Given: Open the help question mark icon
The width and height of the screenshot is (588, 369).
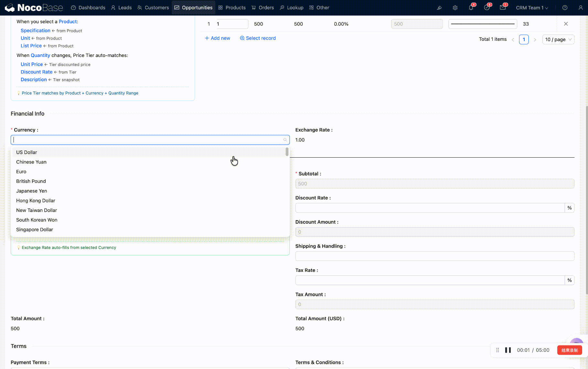Looking at the screenshot, I should click(x=565, y=8).
